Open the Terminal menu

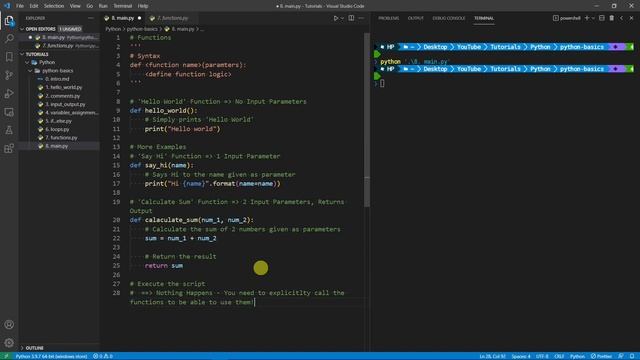click(x=122, y=6)
